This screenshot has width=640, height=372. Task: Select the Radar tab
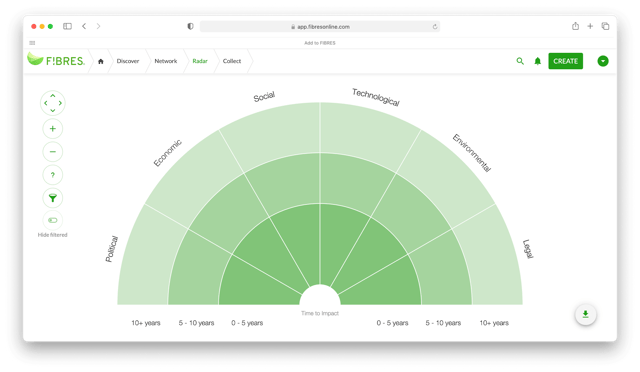(x=200, y=61)
